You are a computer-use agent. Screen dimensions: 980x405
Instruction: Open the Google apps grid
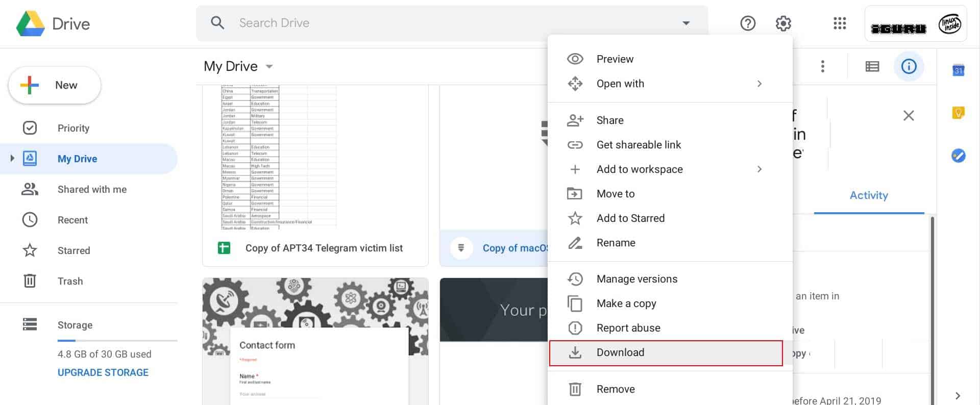click(840, 23)
